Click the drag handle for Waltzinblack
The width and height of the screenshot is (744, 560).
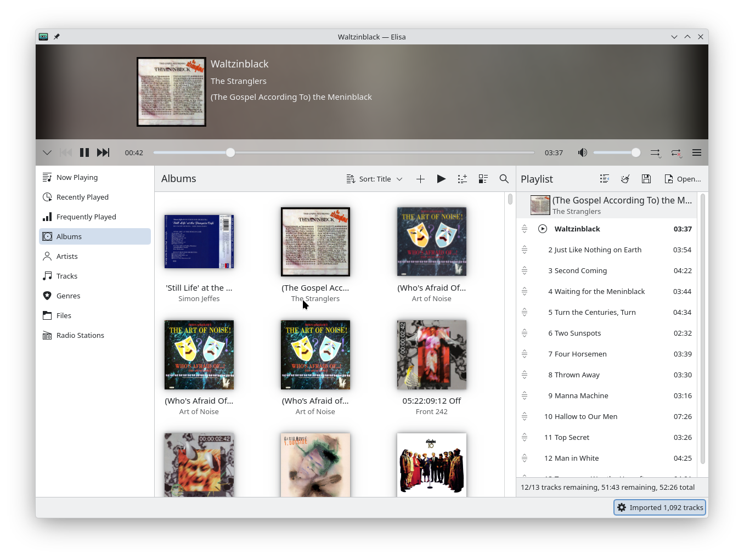tap(525, 229)
